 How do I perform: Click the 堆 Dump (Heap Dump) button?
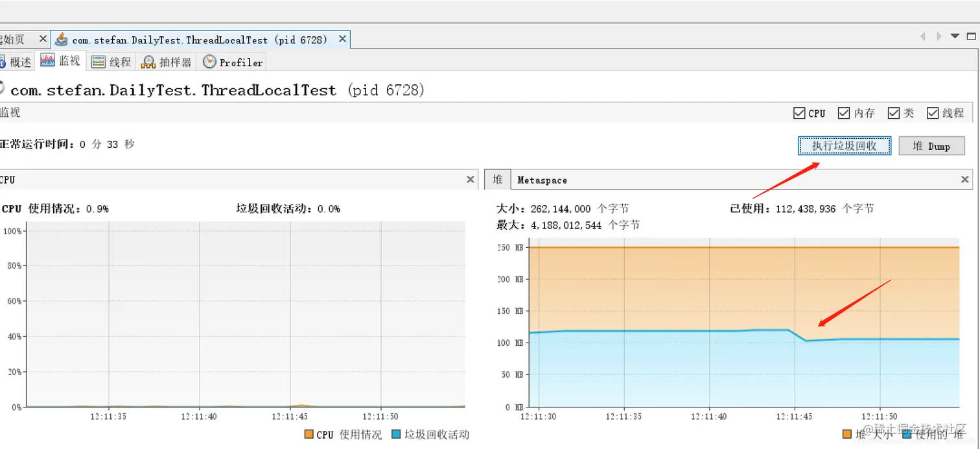(x=932, y=145)
